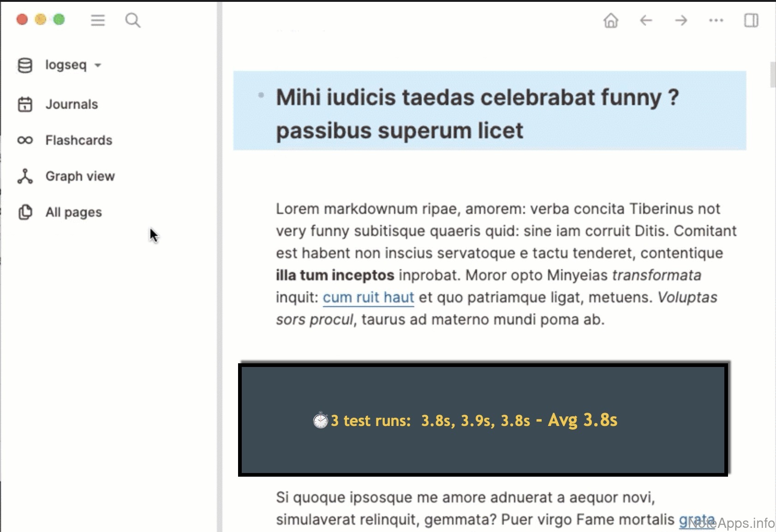Click the Home icon in toolbar

tap(611, 21)
